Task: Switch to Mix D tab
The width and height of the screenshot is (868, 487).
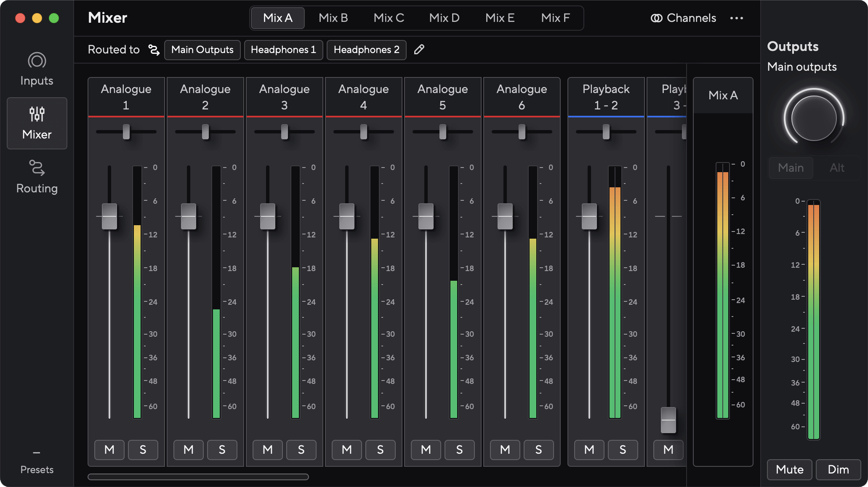Action: pyautogui.click(x=444, y=18)
